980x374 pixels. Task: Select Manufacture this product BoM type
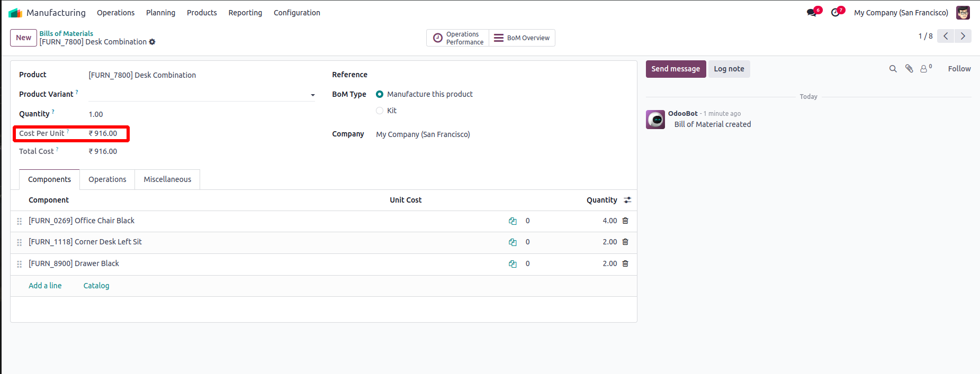(x=380, y=94)
